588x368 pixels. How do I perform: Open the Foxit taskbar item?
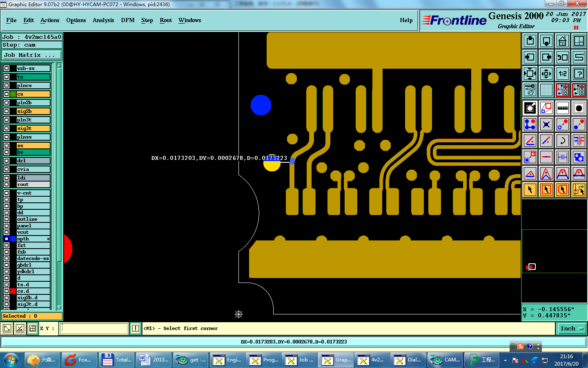click(79, 360)
